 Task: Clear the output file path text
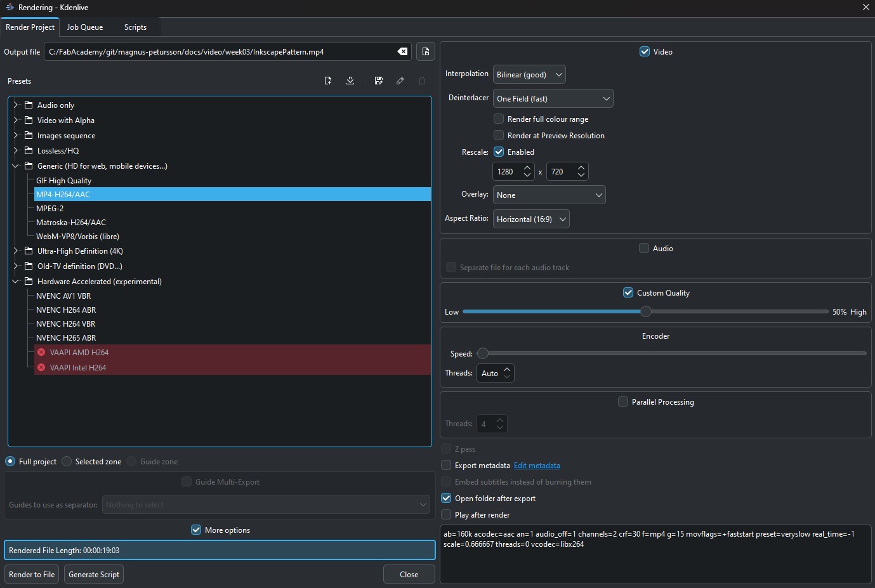point(402,52)
